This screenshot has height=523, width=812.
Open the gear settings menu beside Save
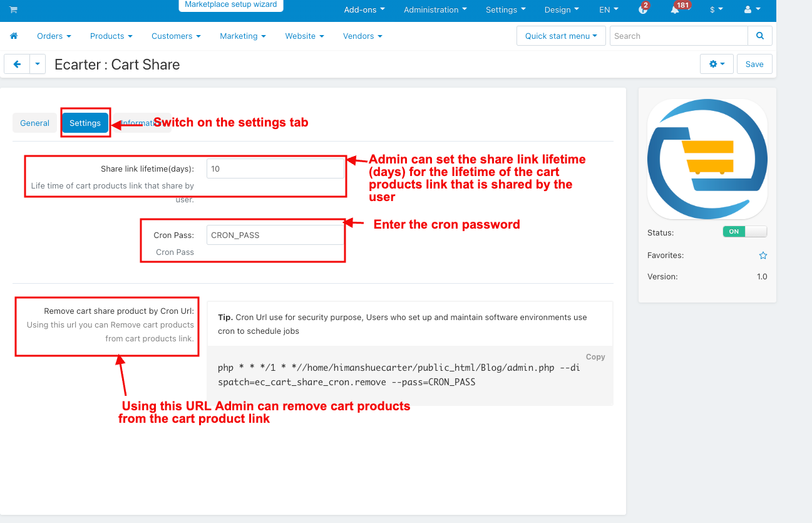716,64
